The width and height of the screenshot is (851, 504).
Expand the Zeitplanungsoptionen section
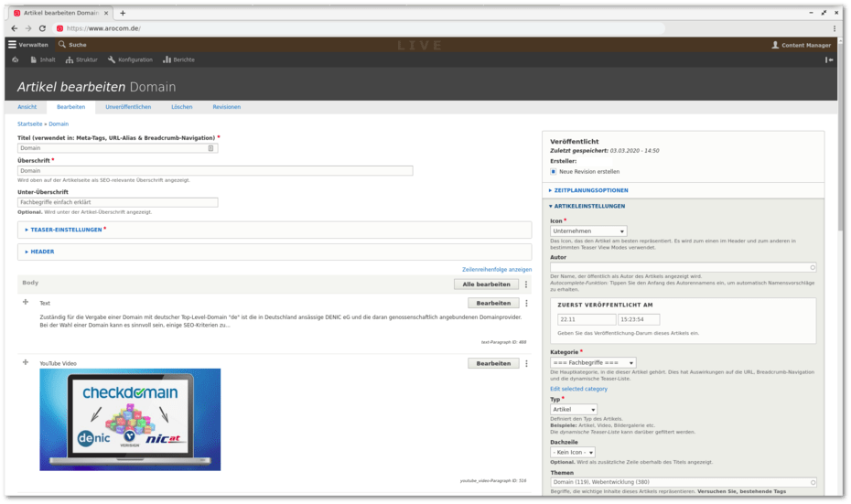click(591, 190)
